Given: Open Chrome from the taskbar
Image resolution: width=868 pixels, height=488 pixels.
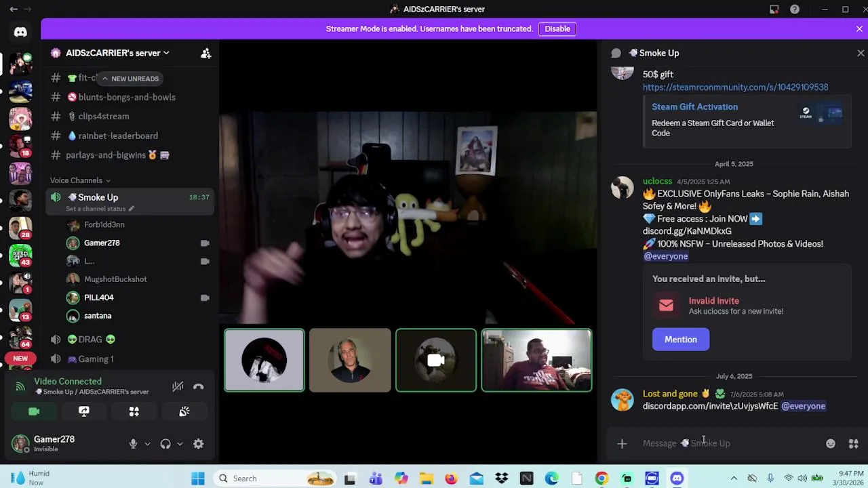Looking at the screenshot, I should (601, 479).
